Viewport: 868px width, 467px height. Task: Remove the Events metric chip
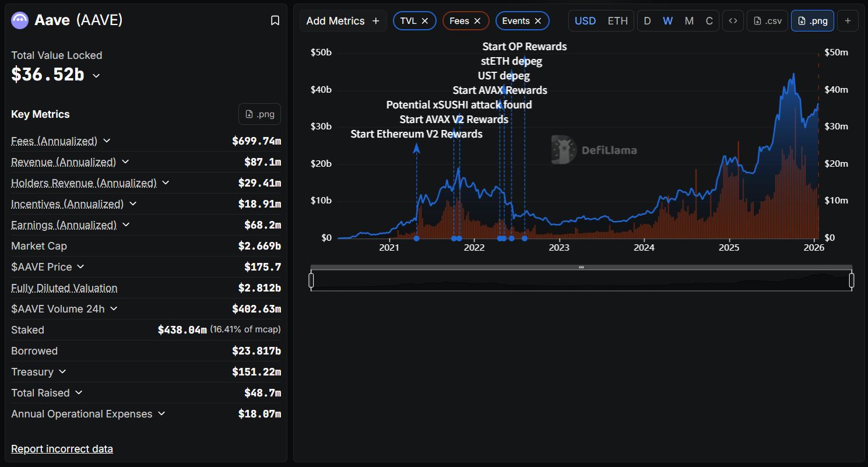[537, 21]
